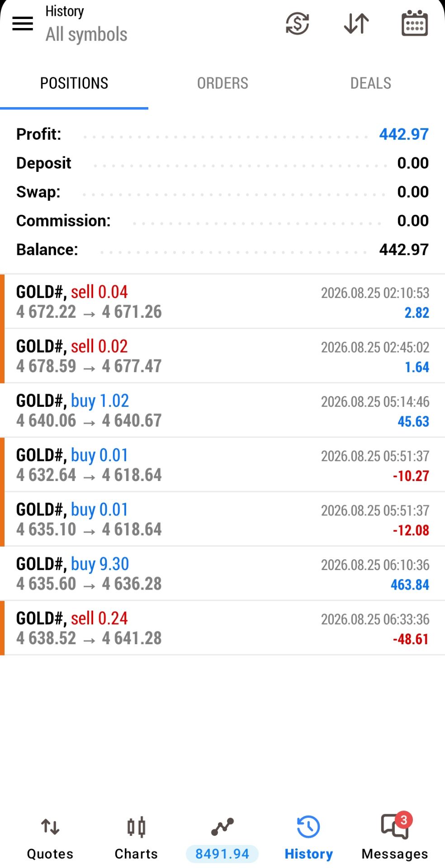Tap the All symbols header selector
The image size is (445, 868).
pos(86,34)
